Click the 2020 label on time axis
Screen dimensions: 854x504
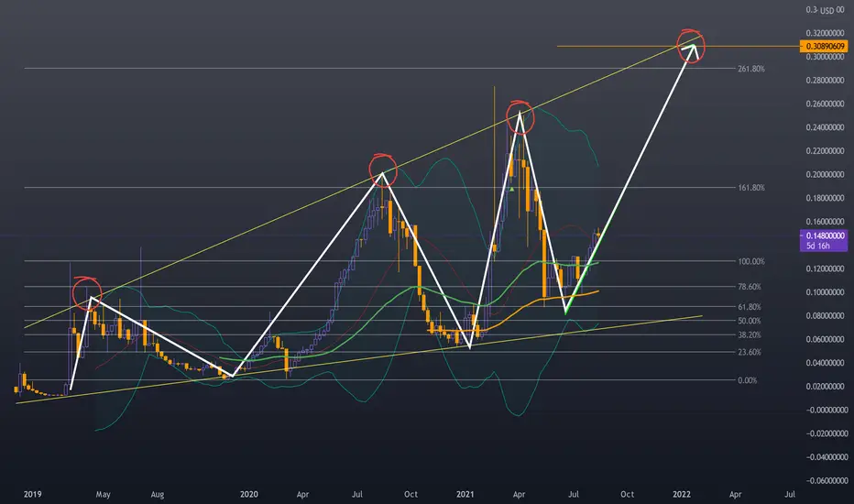(x=249, y=494)
